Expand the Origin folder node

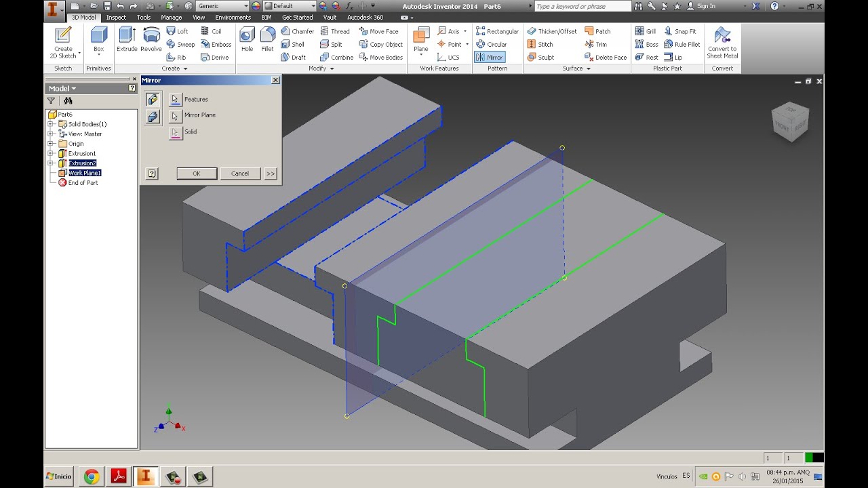tap(50, 144)
